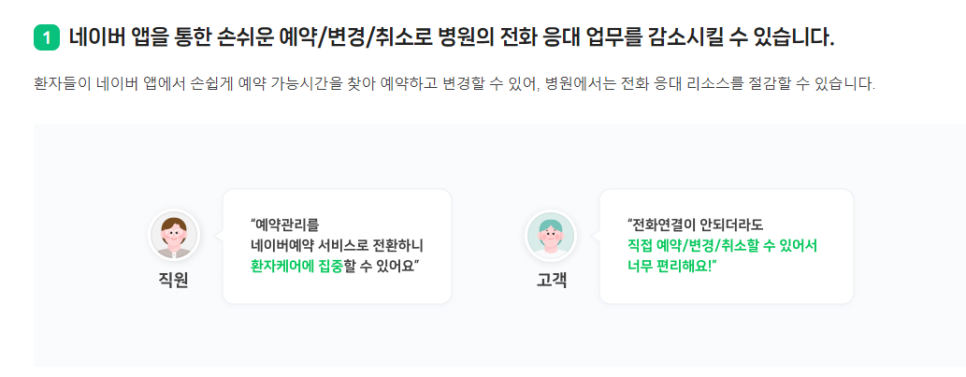Click the gray description paragraph starting 환자들이

tap(455, 84)
